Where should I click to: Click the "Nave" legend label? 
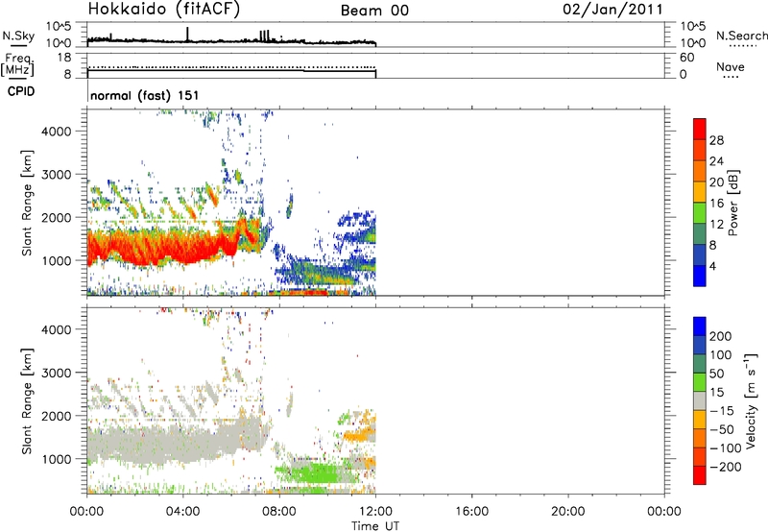click(x=730, y=67)
